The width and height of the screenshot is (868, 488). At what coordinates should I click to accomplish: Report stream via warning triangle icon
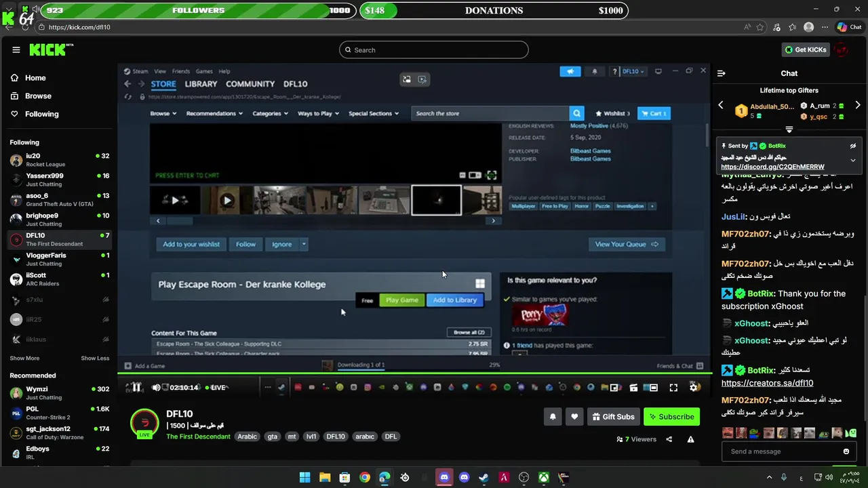(x=690, y=439)
